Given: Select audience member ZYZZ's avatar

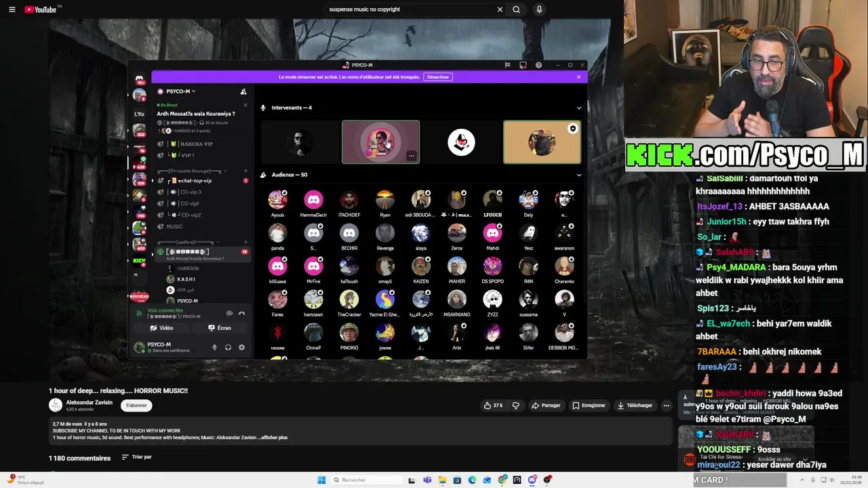Looking at the screenshot, I should click(492, 299).
